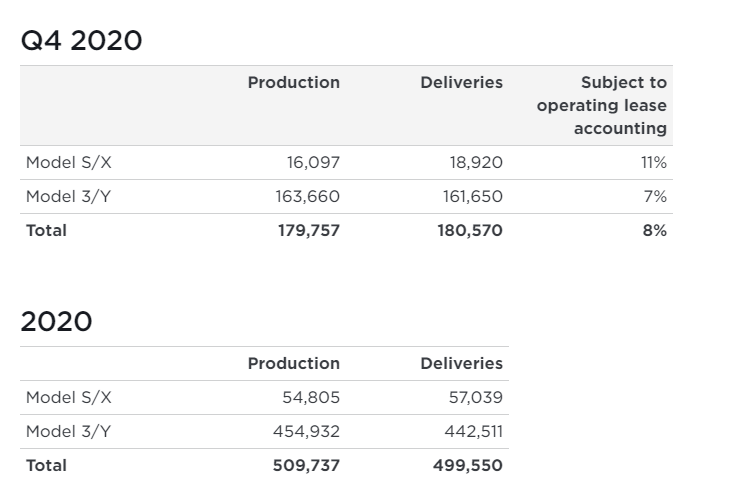740x488 pixels.
Task: Select the value 454,932
Action: tap(306, 431)
